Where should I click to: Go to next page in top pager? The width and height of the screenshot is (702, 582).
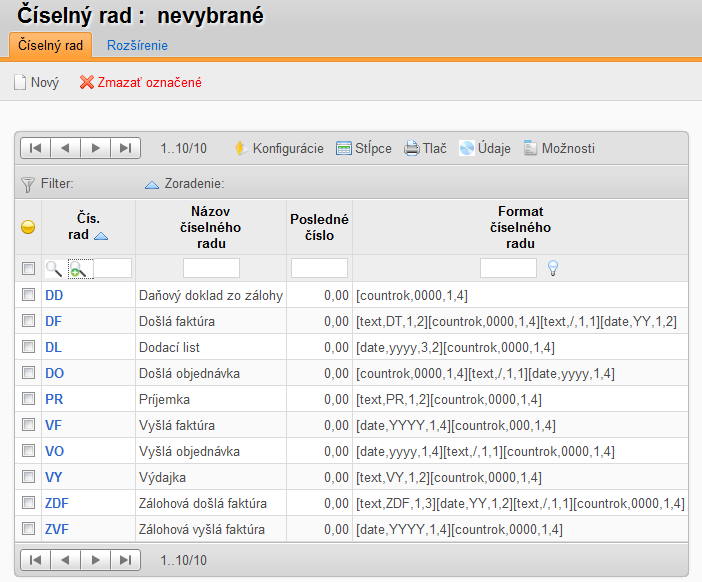(x=95, y=148)
